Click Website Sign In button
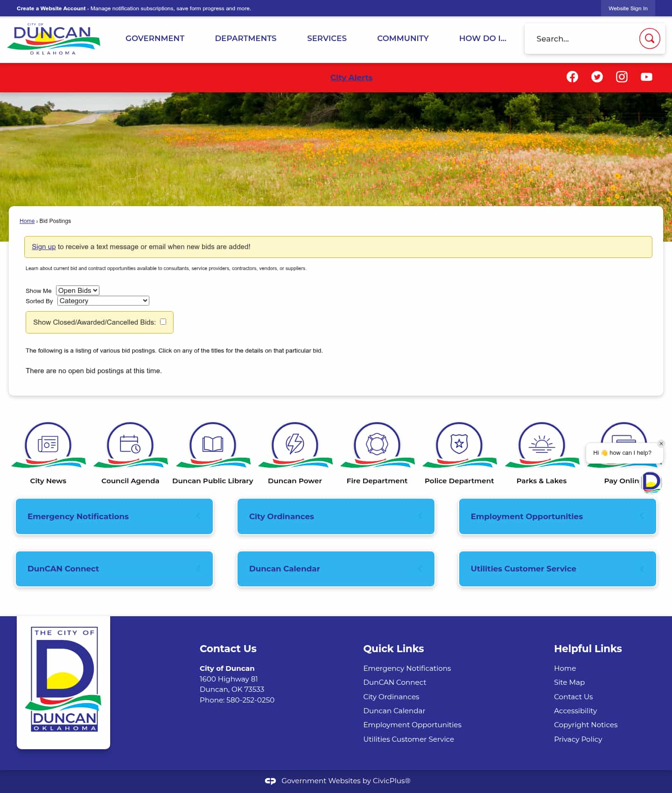The width and height of the screenshot is (672, 793). coord(628,8)
